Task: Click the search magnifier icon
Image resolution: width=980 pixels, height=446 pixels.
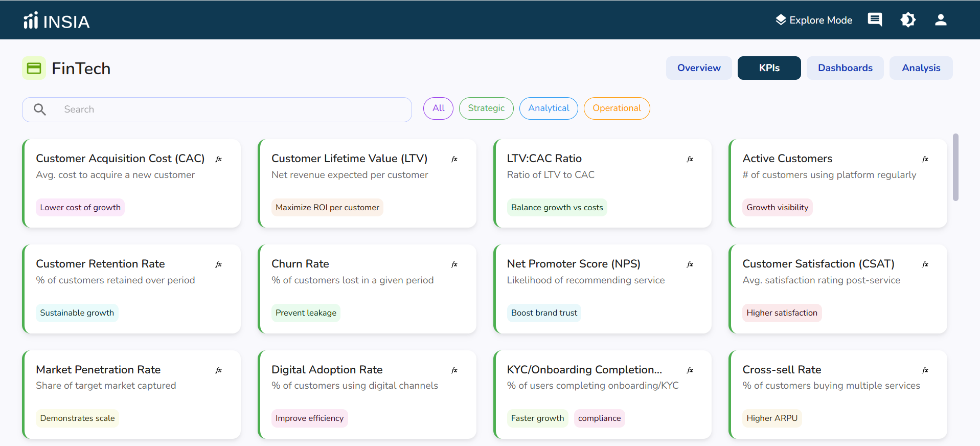Action: (x=40, y=109)
